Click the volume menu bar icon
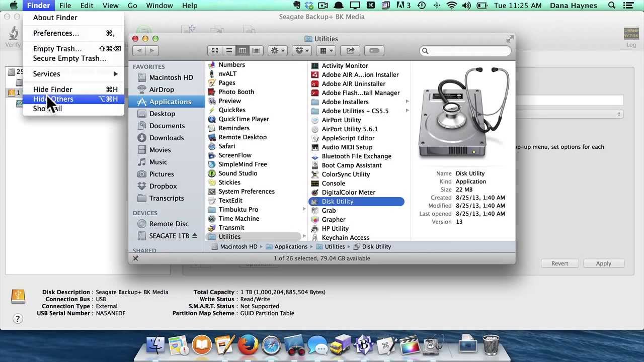This screenshot has height=362, width=644. (466, 6)
